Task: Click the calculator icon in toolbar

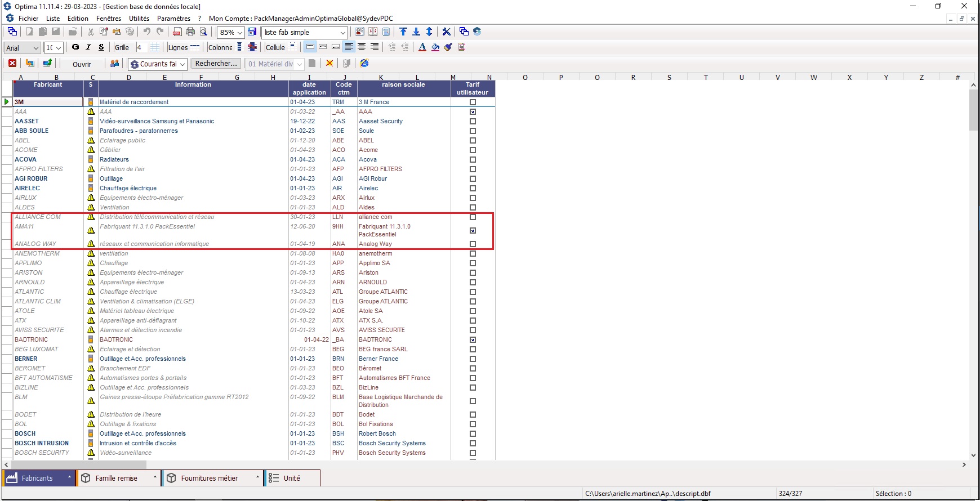Action: tap(386, 32)
